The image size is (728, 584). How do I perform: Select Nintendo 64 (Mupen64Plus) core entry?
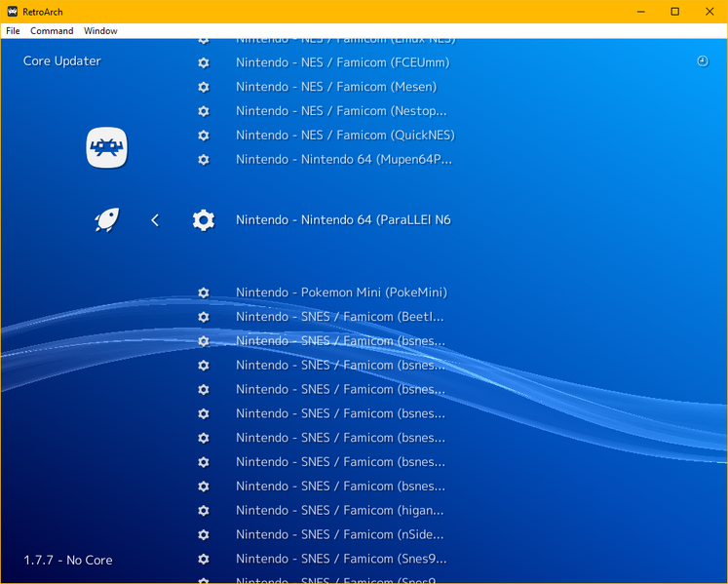(344, 159)
